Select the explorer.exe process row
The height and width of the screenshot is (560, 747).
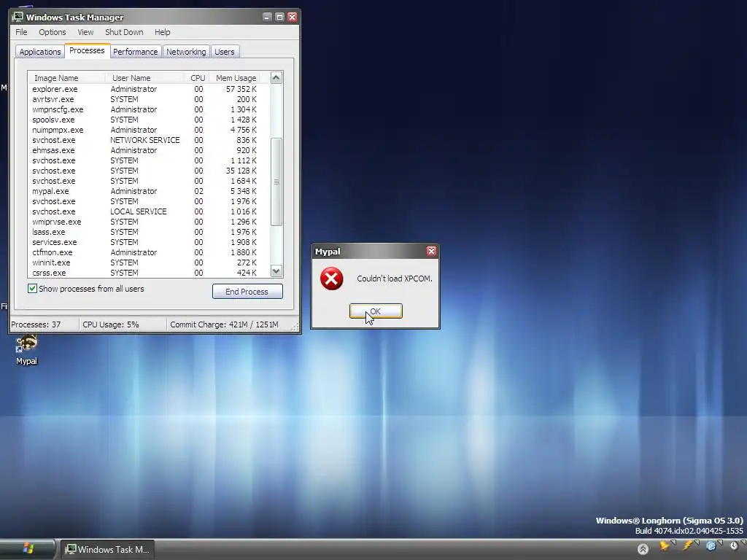(149, 89)
